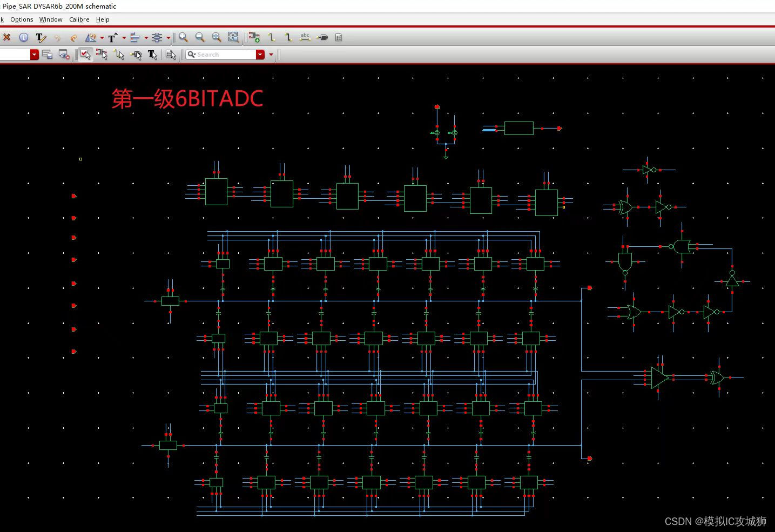Select the Zoom In magnifier tool
Screen dimensions: 775x532
183,37
